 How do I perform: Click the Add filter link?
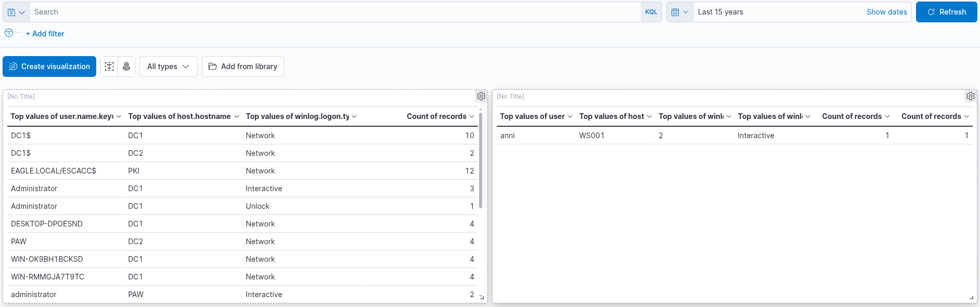45,34
